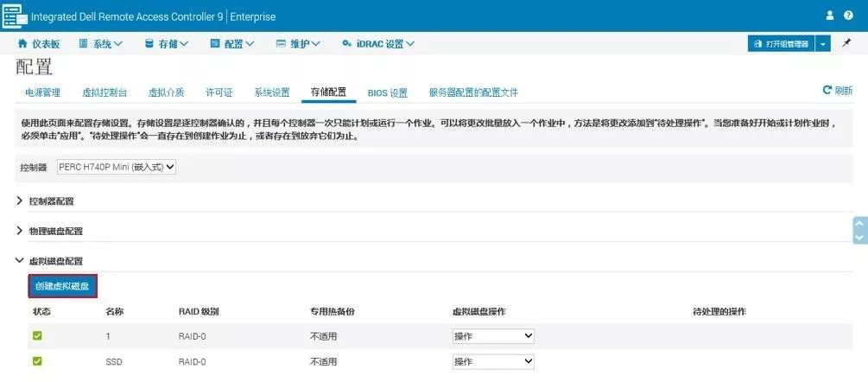Open 操作 dropdown for virtual disk 1
This screenshot has height=382, width=868.
(x=493, y=336)
